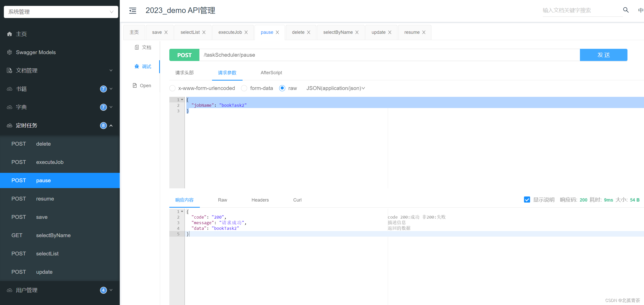644x305 pixels.
Task: Open the POST resume API item
Action: tap(45, 199)
